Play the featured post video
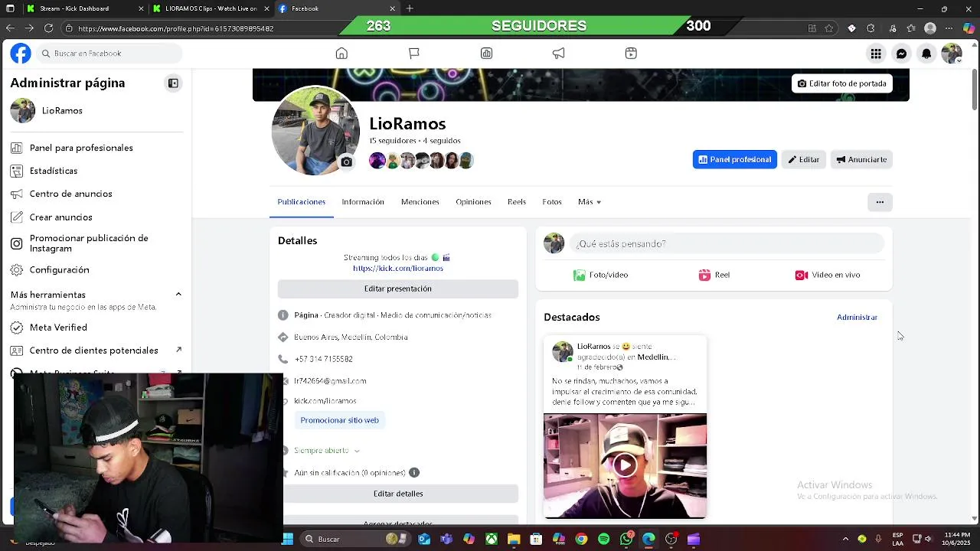980x551 pixels. click(625, 465)
